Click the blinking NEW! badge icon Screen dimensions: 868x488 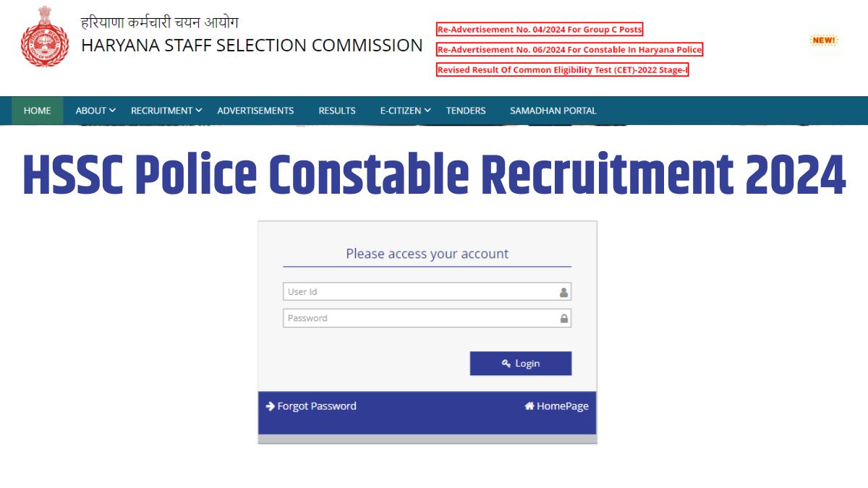(822, 40)
